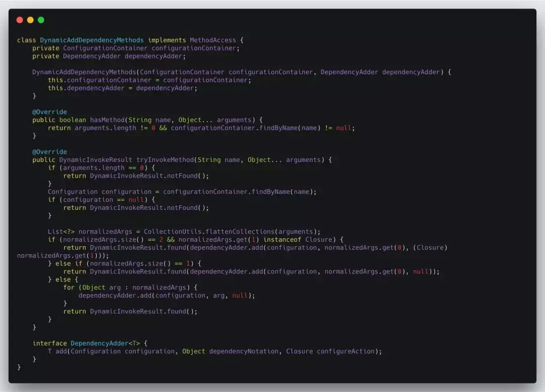Viewport: 545px width, 392px height.
Task: Click DependencyAdder<T> in the interface declaration
Action: pos(105,344)
